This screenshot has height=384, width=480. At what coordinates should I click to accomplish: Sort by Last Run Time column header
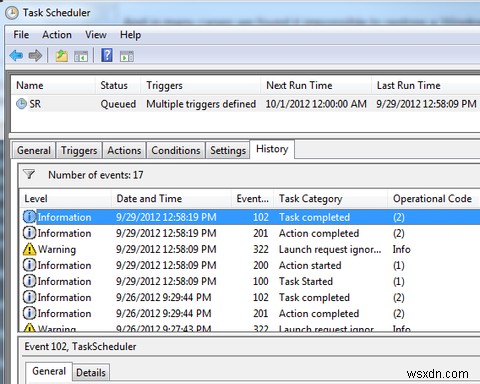pyautogui.click(x=426, y=85)
